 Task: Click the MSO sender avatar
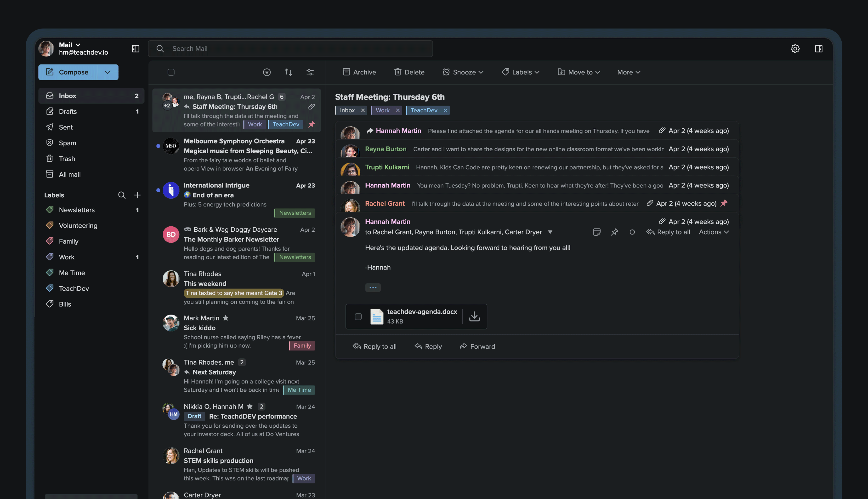coord(171,146)
